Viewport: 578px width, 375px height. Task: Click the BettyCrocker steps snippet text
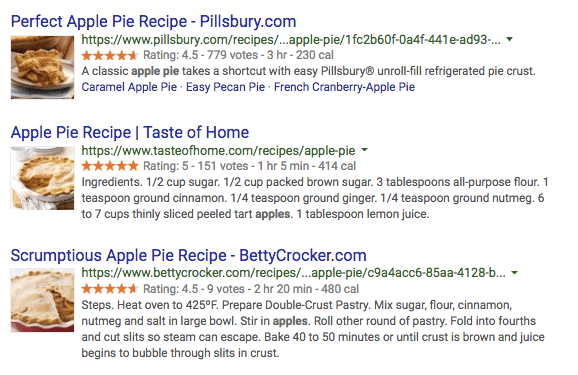tap(313, 329)
